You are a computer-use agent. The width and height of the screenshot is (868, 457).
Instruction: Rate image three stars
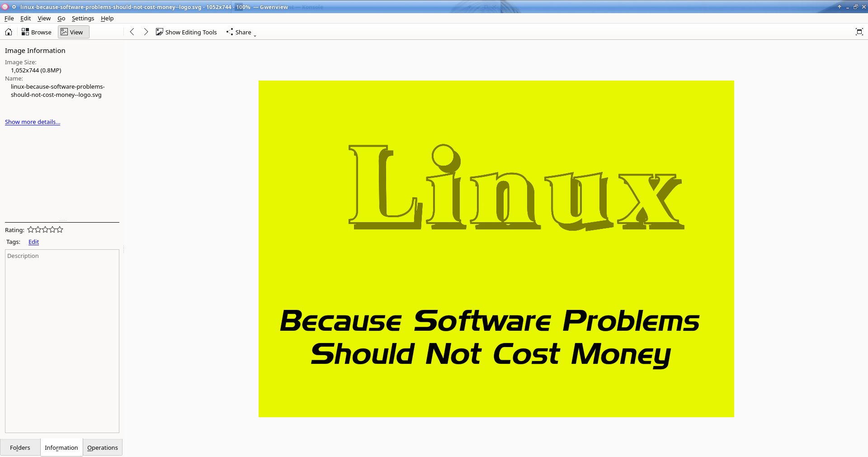pyautogui.click(x=45, y=230)
